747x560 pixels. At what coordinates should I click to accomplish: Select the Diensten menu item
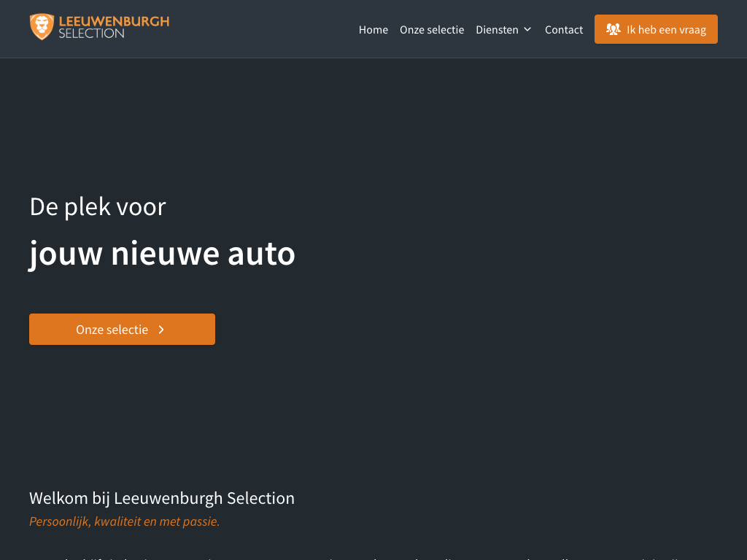[497, 30]
